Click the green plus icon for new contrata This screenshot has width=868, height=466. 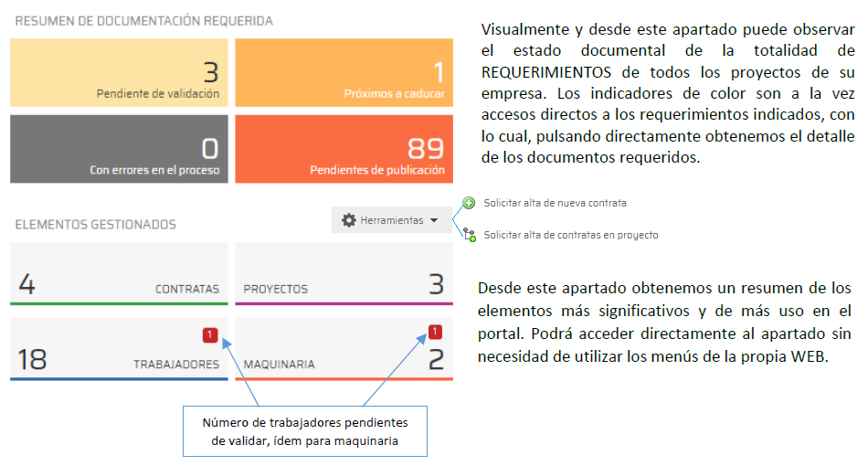(x=469, y=203)
